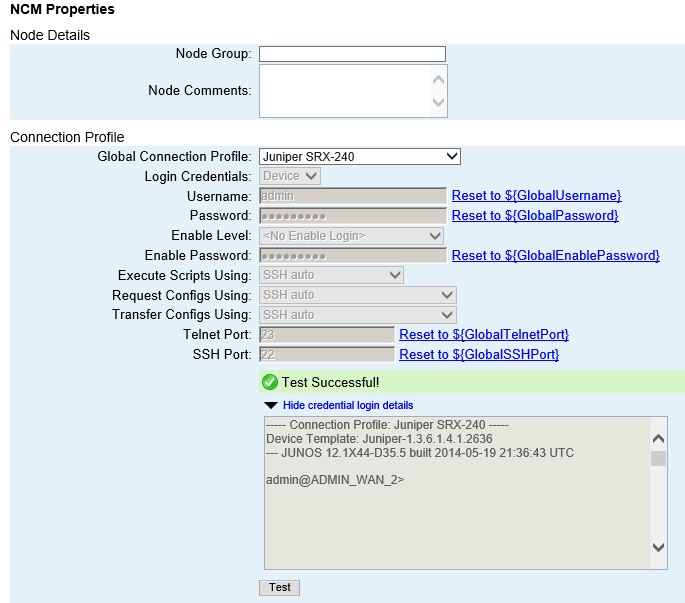
Task: Reset SSH port to GlobalSSHPort
Action: point(479,354)
